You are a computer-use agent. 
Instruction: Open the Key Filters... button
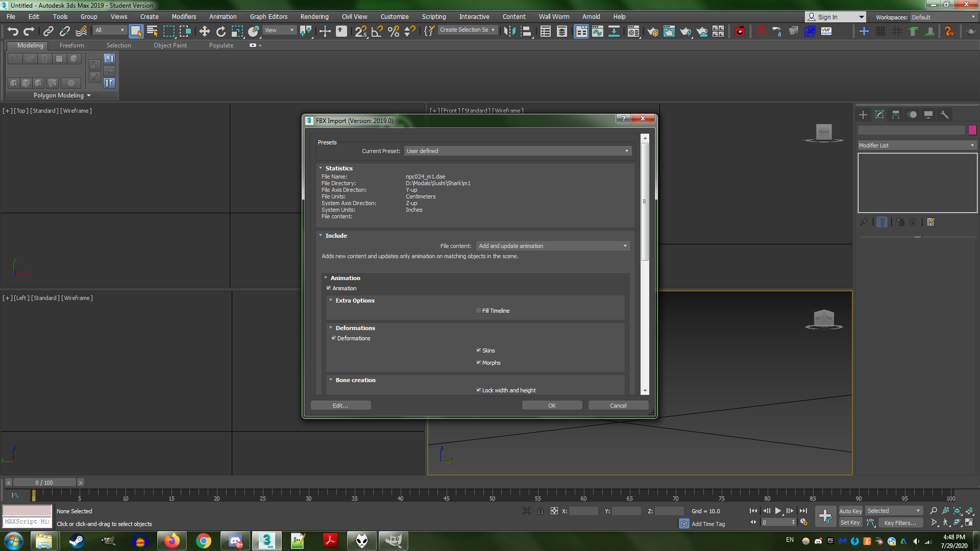[901, 522]
